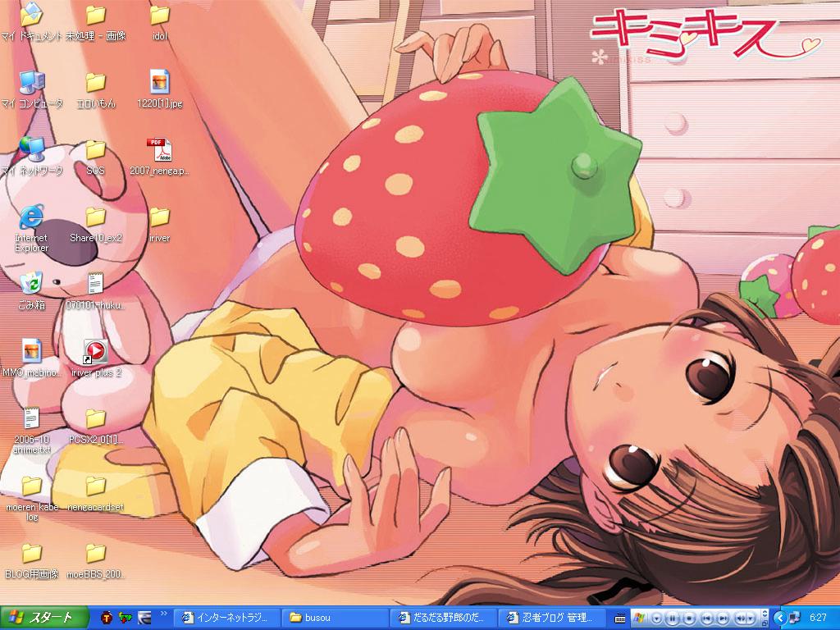Select the moeren kabe log folder
Viewport: 840px width, 630px height.
[x=32, y=498]
